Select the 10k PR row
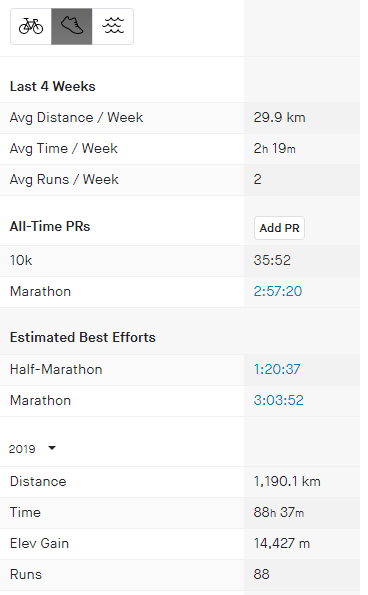The width and height of the screenshot is (368, 595). tap(180, 261)
